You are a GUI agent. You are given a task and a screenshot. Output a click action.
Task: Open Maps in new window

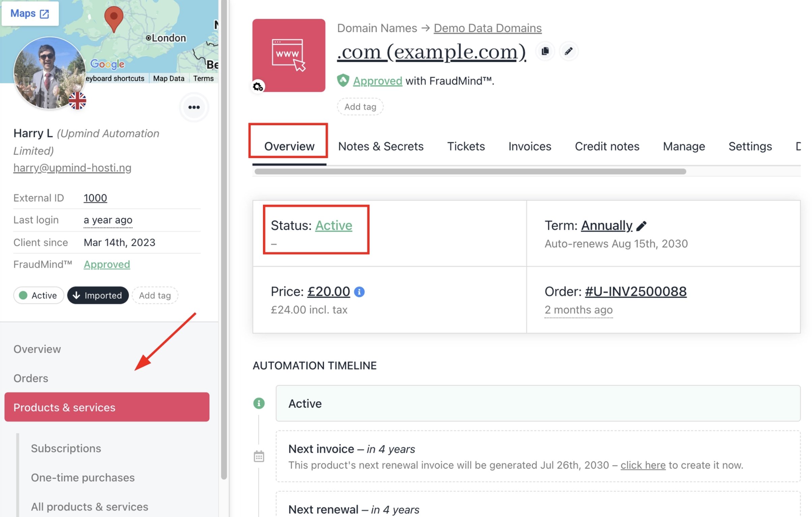click(30, 13)
